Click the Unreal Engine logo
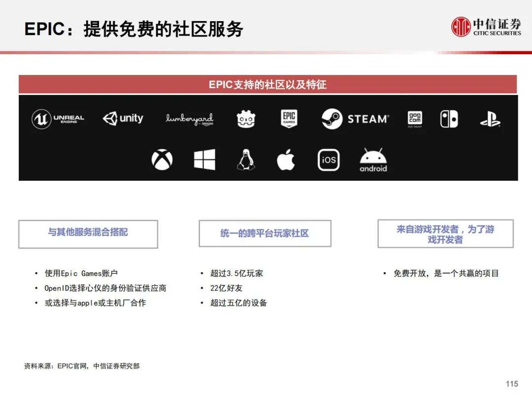The width and height of the screenshot is (532, 399). tap(58, 119)
